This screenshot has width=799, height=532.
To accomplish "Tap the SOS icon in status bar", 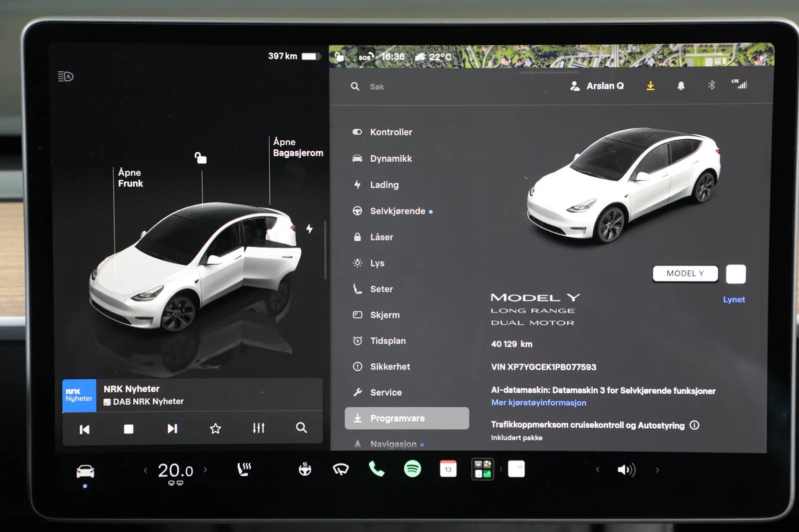I will [366, 57].
